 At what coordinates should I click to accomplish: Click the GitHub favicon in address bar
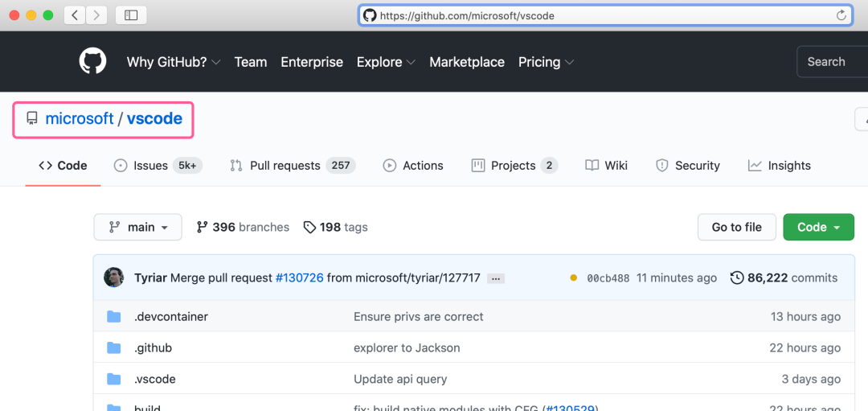369,15
